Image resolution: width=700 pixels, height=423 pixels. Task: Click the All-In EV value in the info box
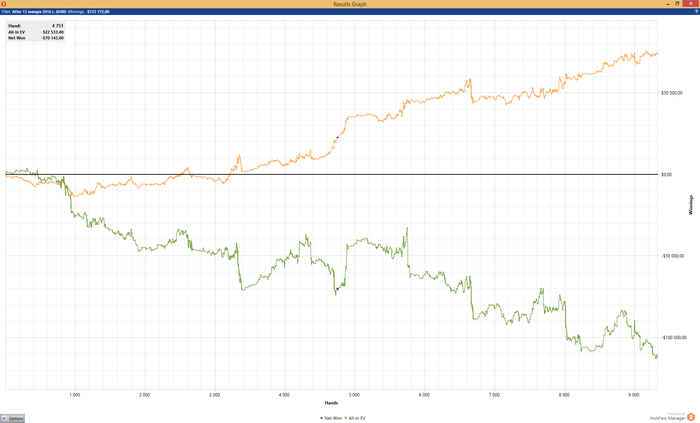[53, 32]
